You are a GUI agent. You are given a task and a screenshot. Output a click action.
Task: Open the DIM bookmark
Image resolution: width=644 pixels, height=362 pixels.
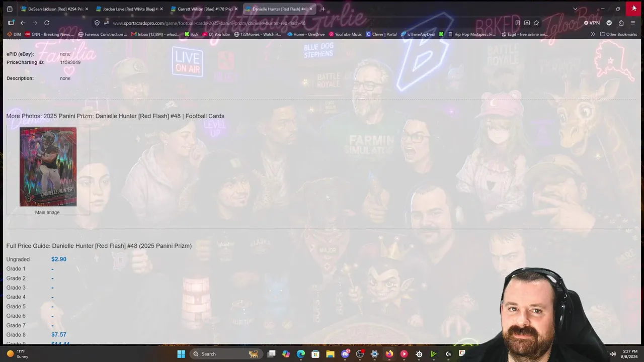14,34
